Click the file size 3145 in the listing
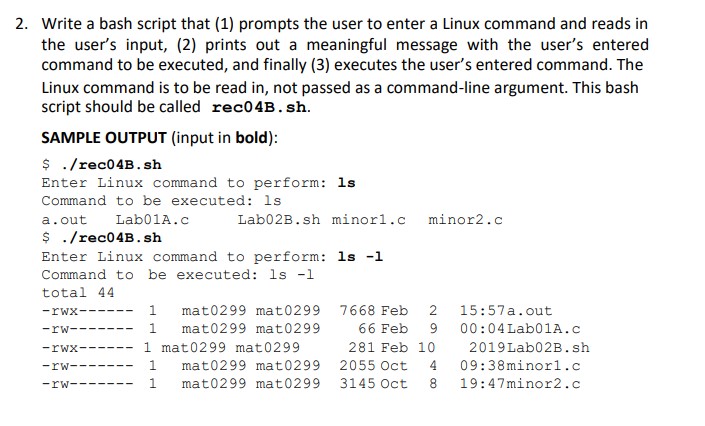Image resolution: width=705 pixels, height=426 pixels. (x=358, y=383)
